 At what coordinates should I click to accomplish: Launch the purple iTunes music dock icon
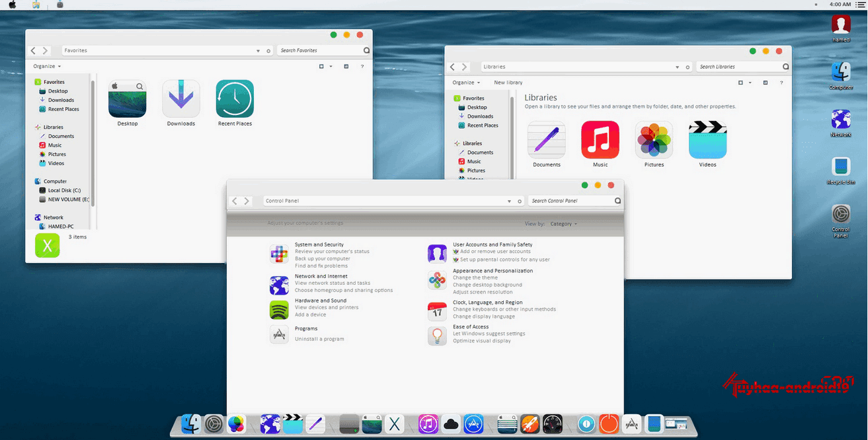428,423
